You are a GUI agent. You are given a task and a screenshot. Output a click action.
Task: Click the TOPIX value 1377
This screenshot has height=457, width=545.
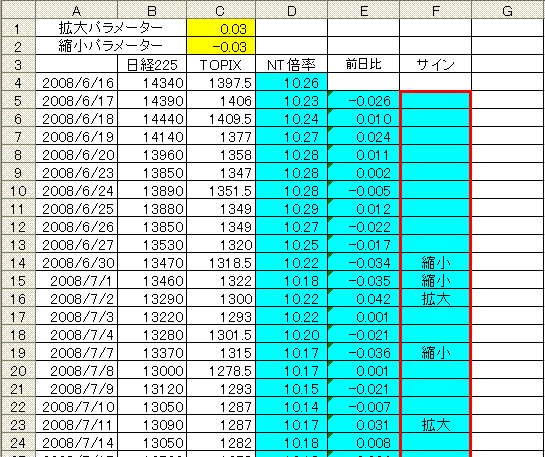tap(221, 137)
